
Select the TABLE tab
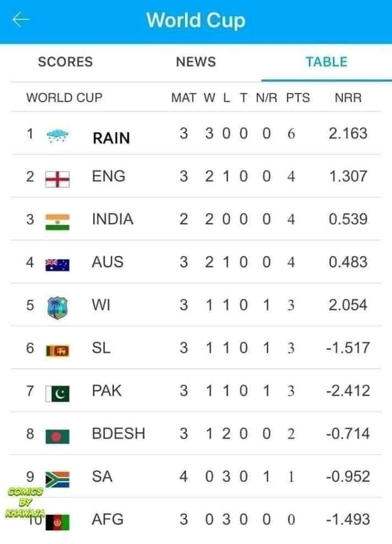326,62
